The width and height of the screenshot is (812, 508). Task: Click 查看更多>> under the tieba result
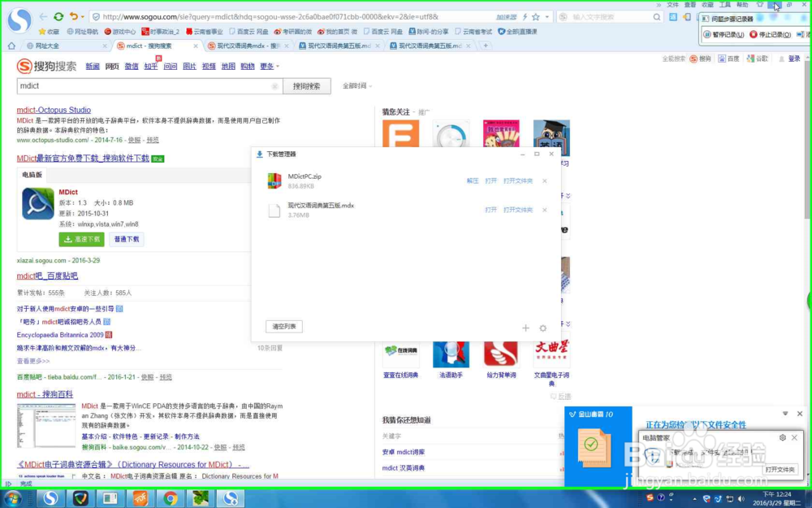click(x=33, y=361)
